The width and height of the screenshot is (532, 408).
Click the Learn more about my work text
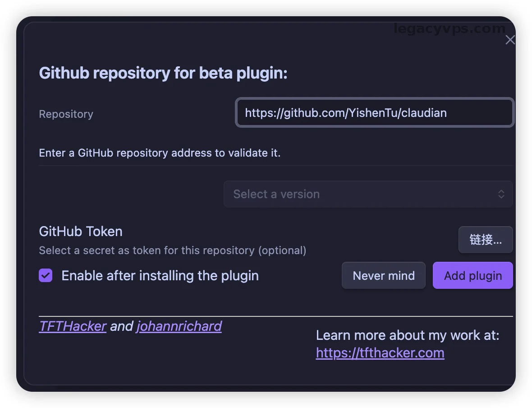coord(408,335)
